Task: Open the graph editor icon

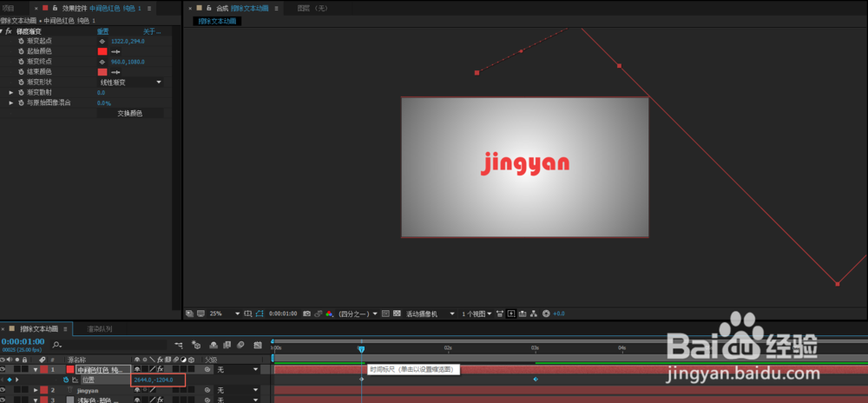Action: [258, 345]
